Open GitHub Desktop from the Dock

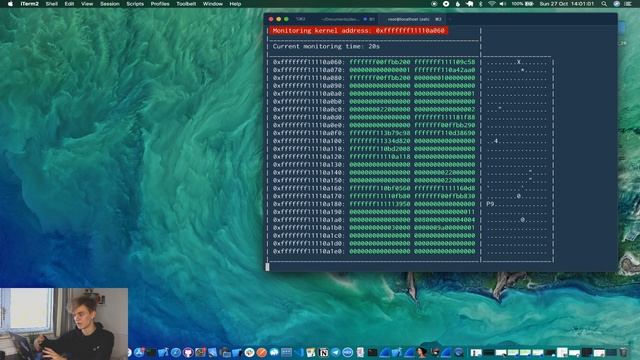coord(188,352)
